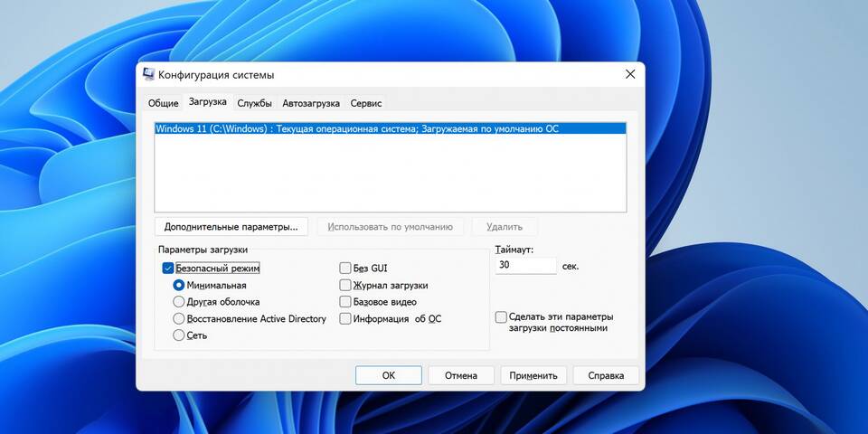Select the Загрузка tab
Image resolution: width=868 pixels, height=434 pixels.
click(208, 102)
